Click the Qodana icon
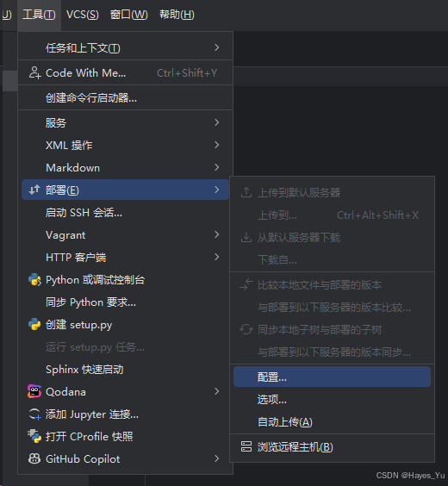Screen dimensions: 448x486 (34, 391)
